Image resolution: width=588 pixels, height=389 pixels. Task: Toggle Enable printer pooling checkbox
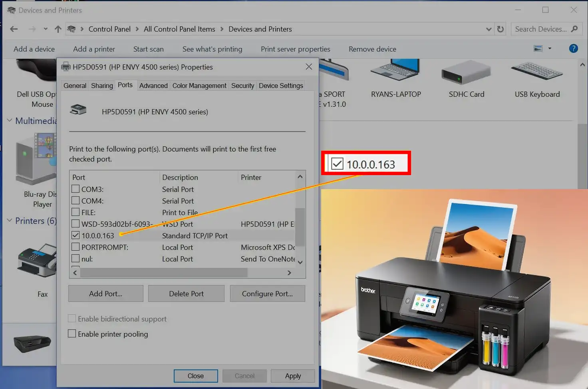click(72, 333)
